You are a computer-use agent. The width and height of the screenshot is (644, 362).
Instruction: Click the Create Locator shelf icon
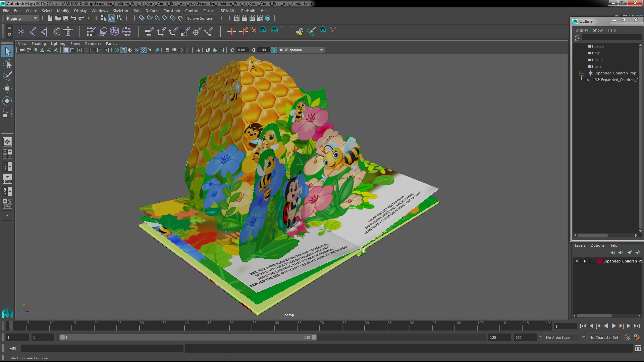tap(21, 32)
